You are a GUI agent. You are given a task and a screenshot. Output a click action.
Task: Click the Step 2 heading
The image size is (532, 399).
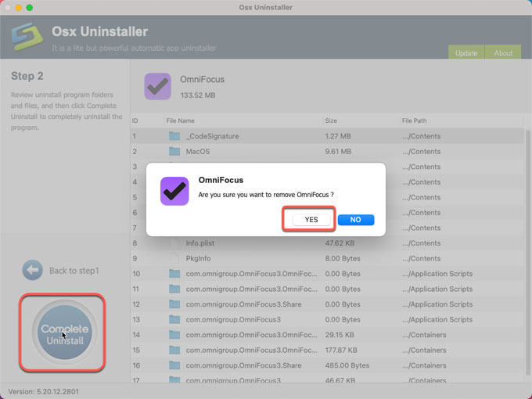coord(27,76)
